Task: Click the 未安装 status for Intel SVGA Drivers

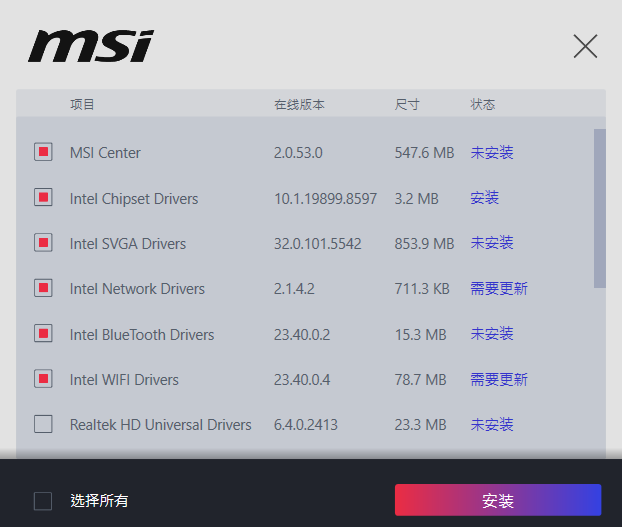Action: point(492,243)
